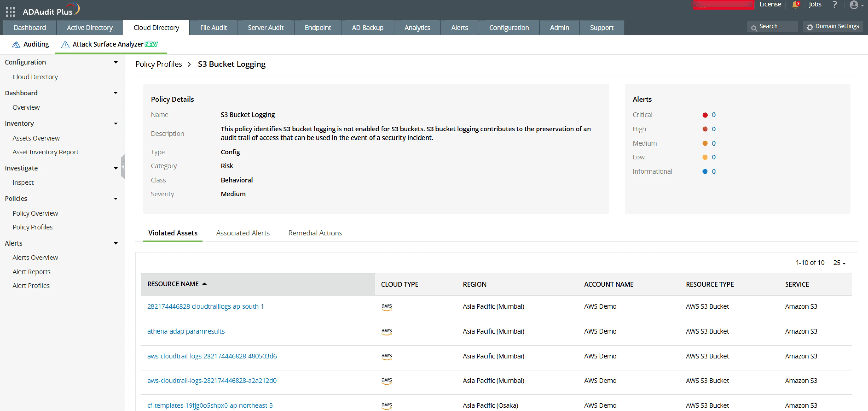Open the notifications bell icon

pos(795,5)
